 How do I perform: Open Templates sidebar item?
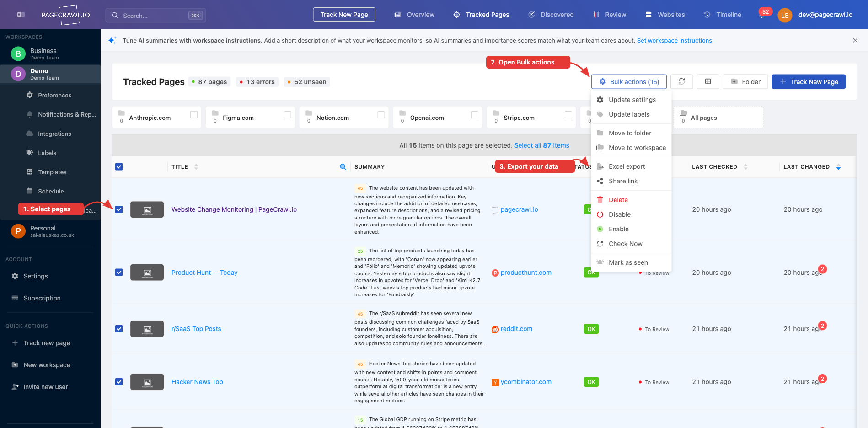pos(52,172)
